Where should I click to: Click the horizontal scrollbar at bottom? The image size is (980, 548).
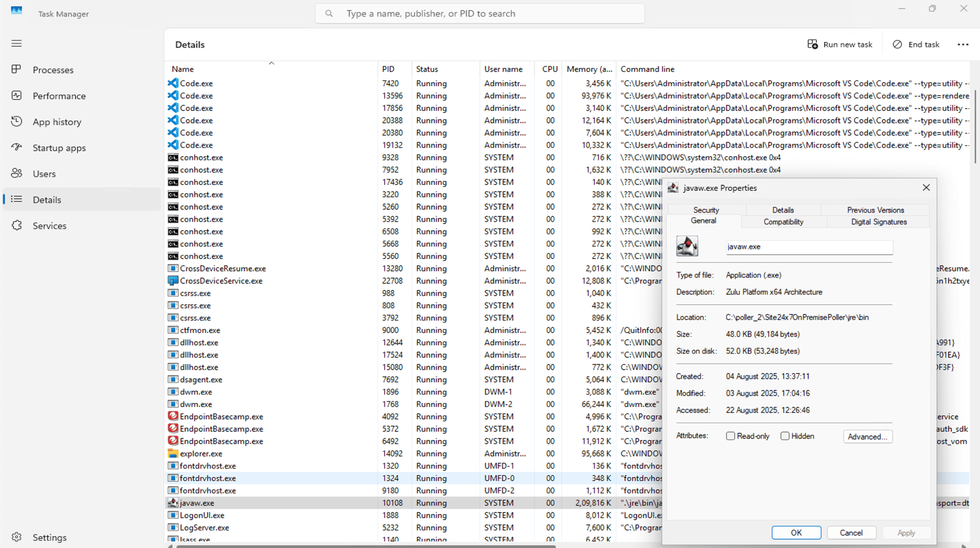point(365,546)
